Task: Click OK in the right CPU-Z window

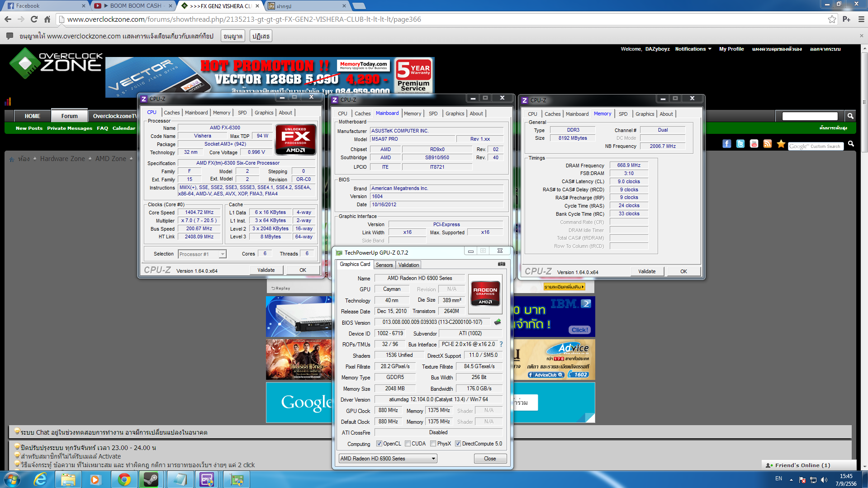Action: [x=683, y=271]
